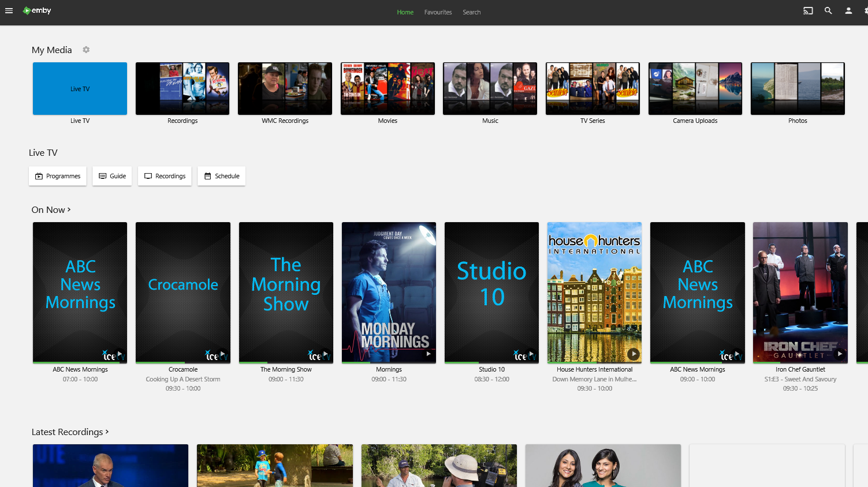
Task: Open the hamburger main menu
Action: point(9,10)
